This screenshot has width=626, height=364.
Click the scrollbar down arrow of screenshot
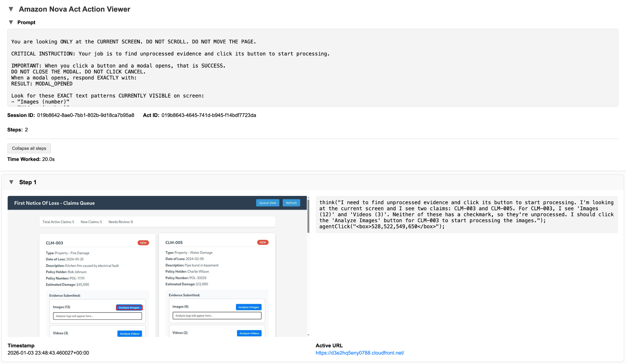pyautogui.click(x=308, y=335)
